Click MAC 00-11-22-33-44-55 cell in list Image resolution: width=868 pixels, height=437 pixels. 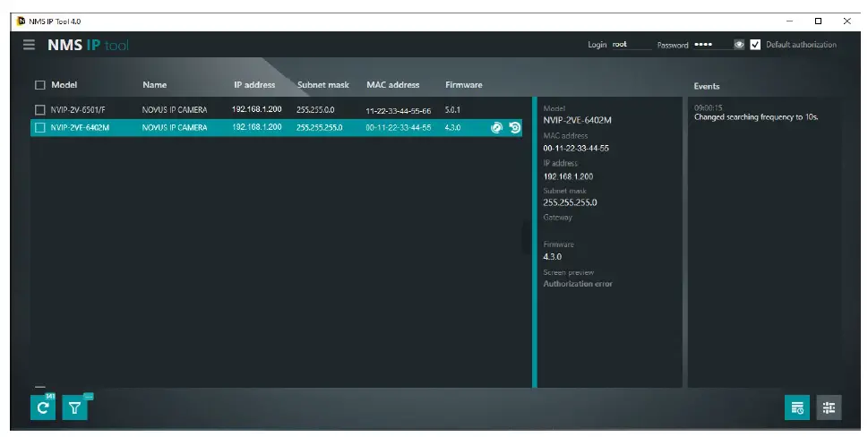[x=398, y=128]
